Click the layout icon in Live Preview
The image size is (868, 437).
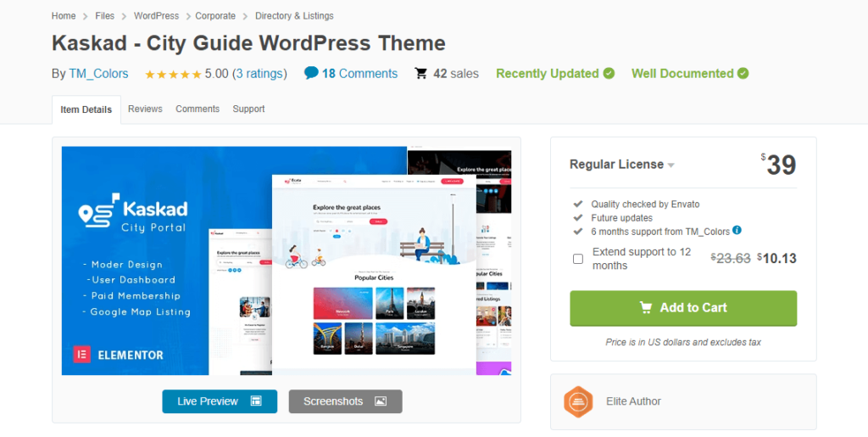256,401
